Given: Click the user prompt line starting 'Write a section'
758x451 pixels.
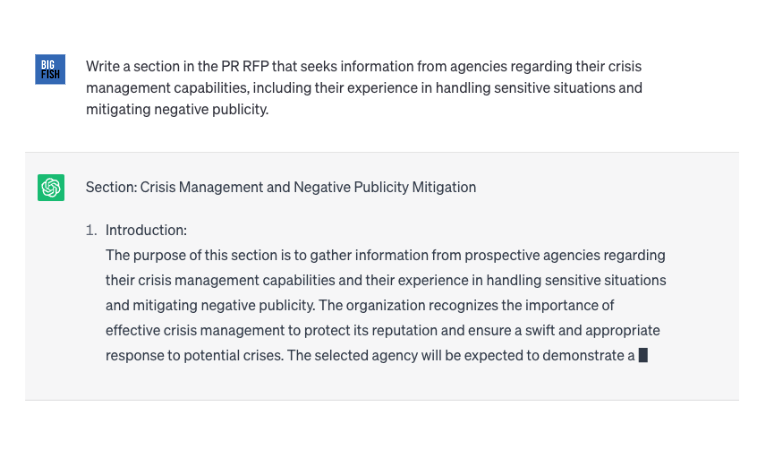Looking at the screenshot, I should click(364, 66).
